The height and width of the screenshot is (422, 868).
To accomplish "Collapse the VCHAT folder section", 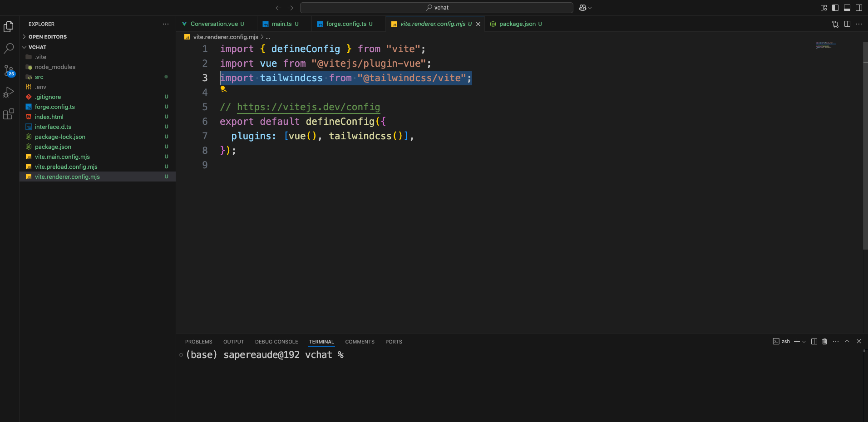I will point(37,47).
